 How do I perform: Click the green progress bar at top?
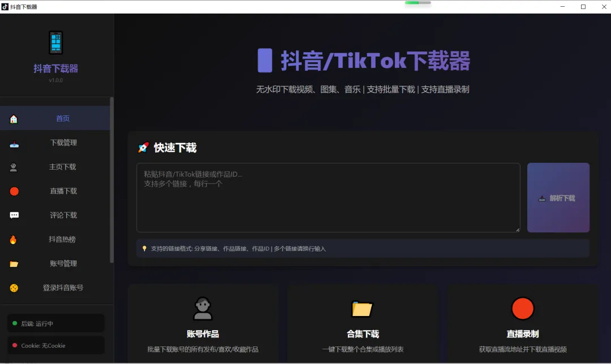point(418,3)
